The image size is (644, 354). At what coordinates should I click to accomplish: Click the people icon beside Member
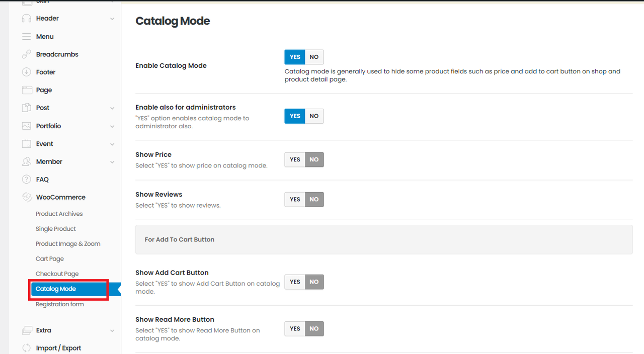(x=27, y=161)
